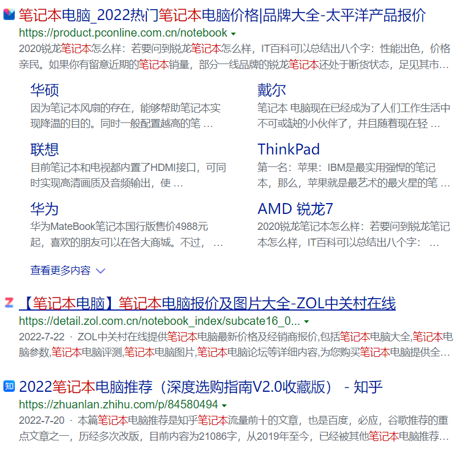Open dropdown arrow beside zhuanlan.zhihu.com URL
Image resolution: width=476 pixels, height=449 pixels.
coord(224,406)
